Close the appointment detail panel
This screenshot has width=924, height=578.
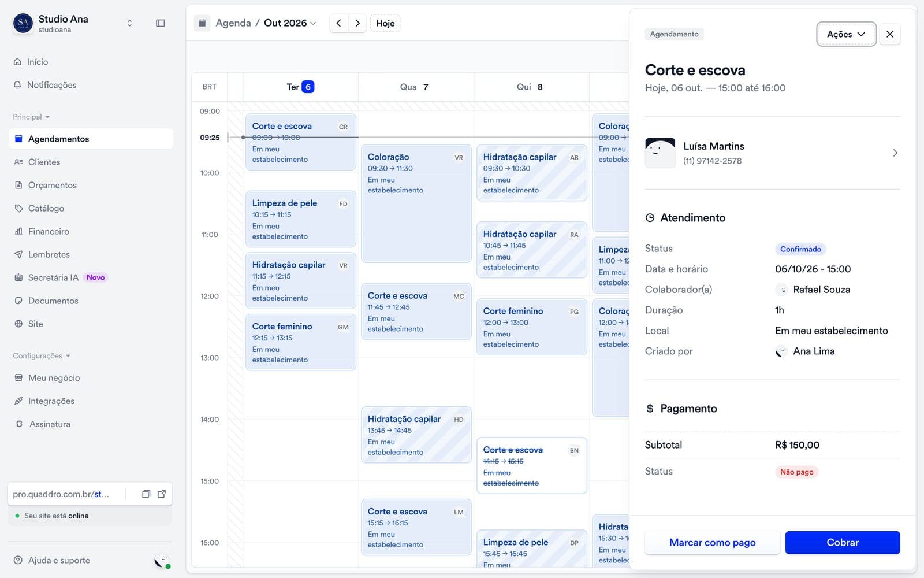[890, 34]
